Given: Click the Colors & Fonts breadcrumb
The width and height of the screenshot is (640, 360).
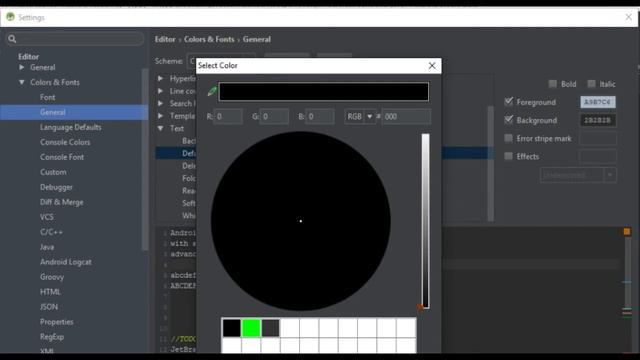Looking at the screenshot, I should coord(209,39).
